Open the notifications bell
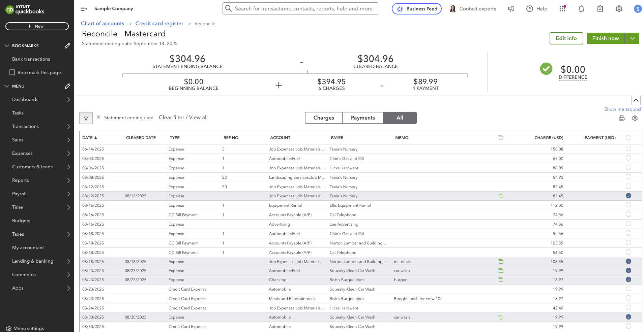Image resolution: width=644 pixels, height=332 pixels. point(581,9)
